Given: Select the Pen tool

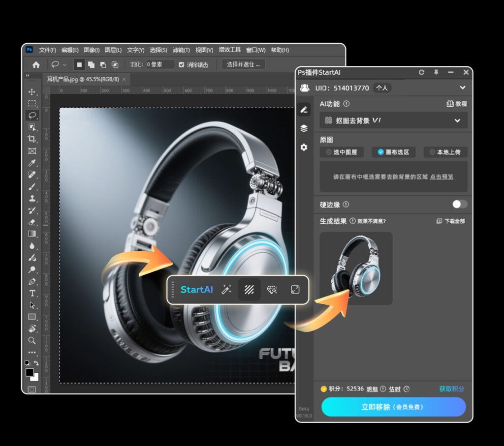Looking at the screenshot, I should [32, 282].
